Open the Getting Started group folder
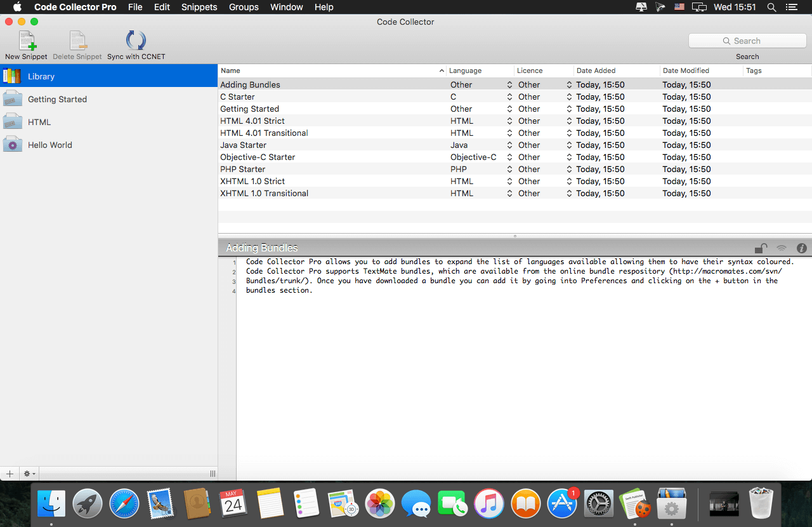812x527 pixels. pyautogui.click(x=108, y=99)
